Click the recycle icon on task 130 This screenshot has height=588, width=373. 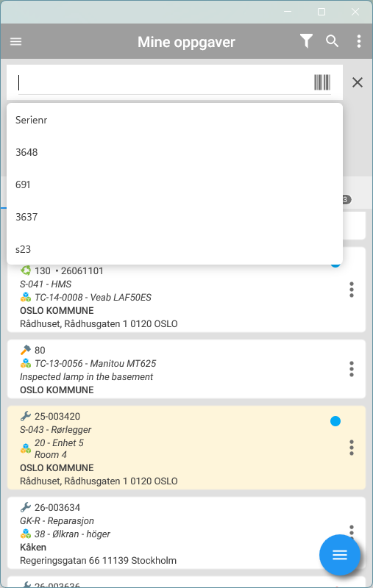tap(26, 270)
